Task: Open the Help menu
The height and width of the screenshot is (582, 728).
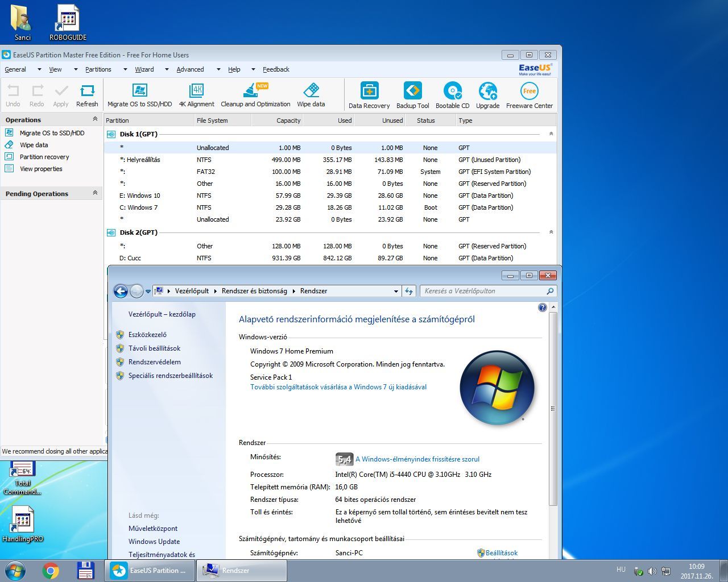Action: click(234, 69)
